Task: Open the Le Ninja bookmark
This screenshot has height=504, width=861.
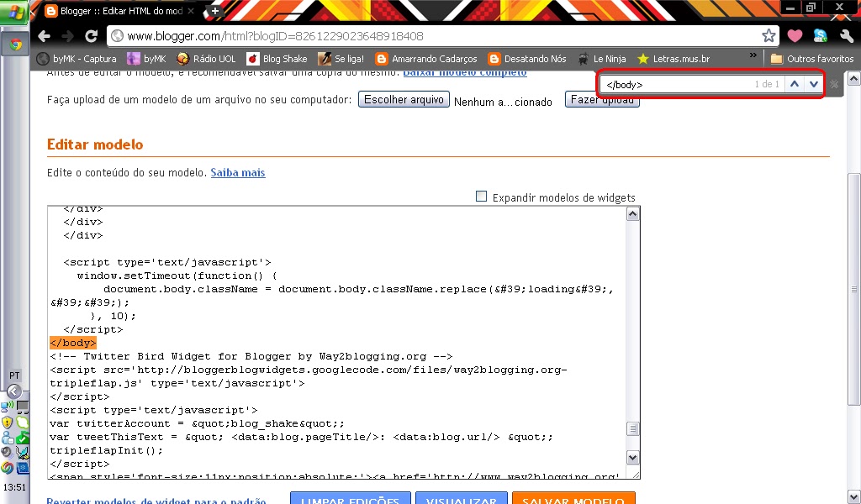Action: pos(601,59)
